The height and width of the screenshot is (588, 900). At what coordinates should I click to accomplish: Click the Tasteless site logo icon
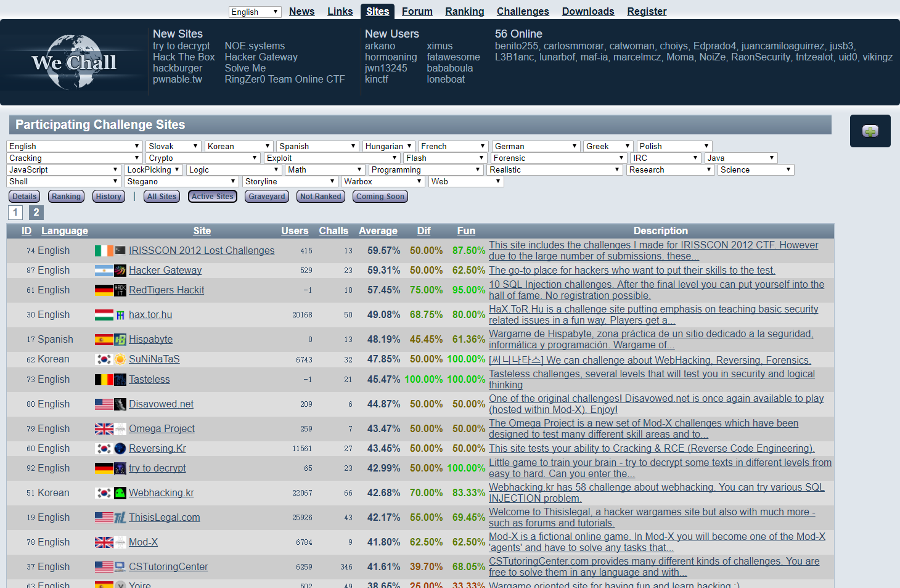pyautogui.click(x=120, y=379)
